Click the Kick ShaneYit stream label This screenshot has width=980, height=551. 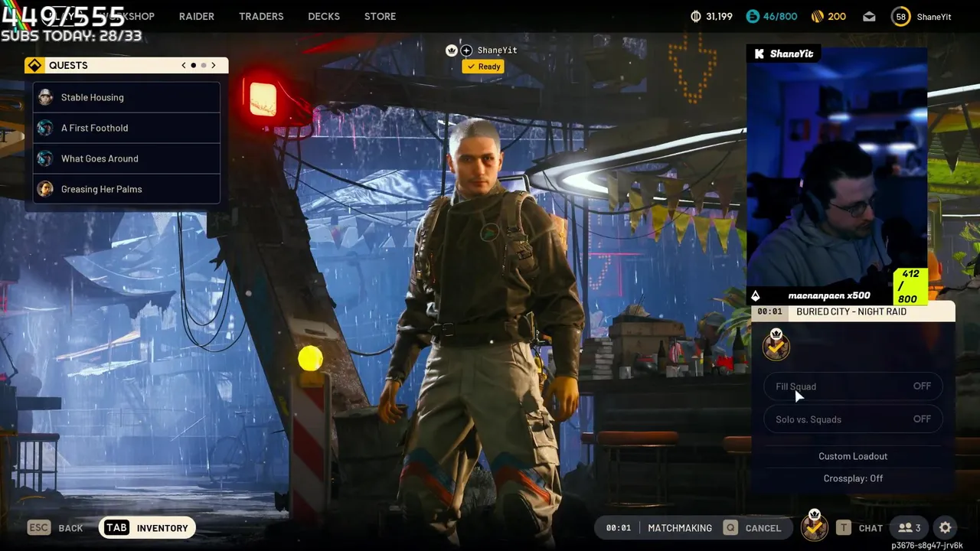(784, 54)
